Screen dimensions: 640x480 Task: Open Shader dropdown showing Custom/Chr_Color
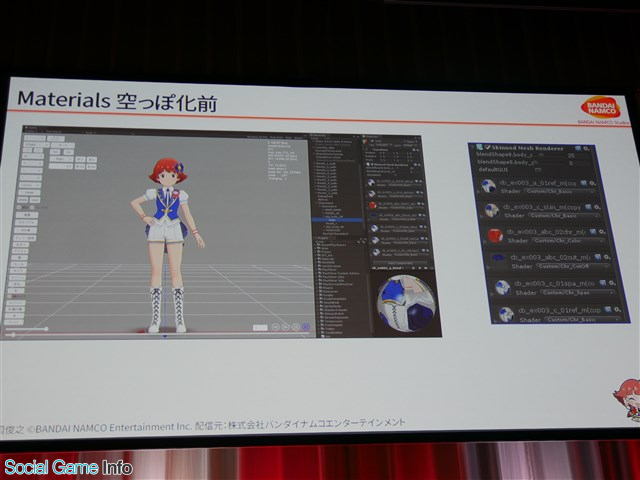(568, 240)
